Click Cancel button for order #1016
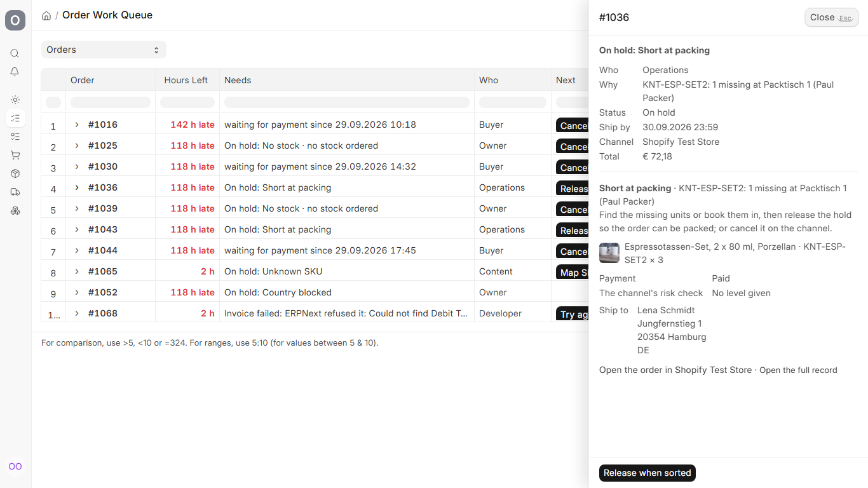 [x=573, y=126]
